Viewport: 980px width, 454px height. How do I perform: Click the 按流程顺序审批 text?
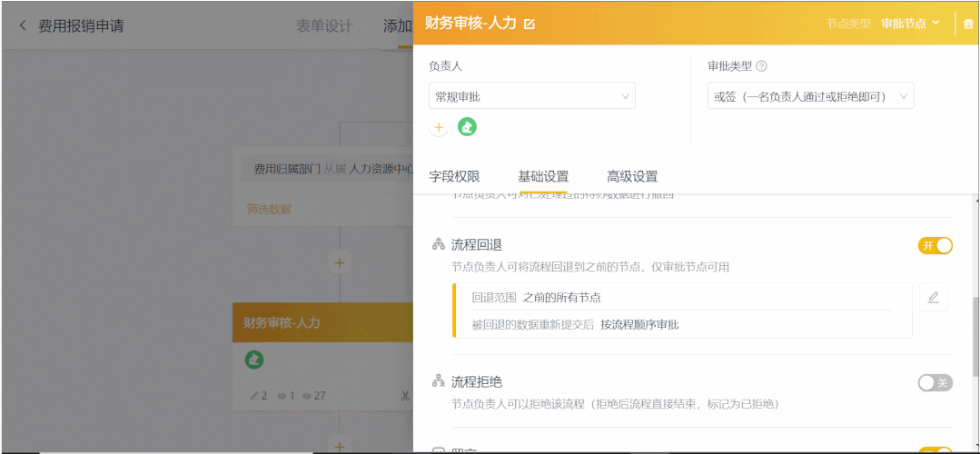pos(639,325)
